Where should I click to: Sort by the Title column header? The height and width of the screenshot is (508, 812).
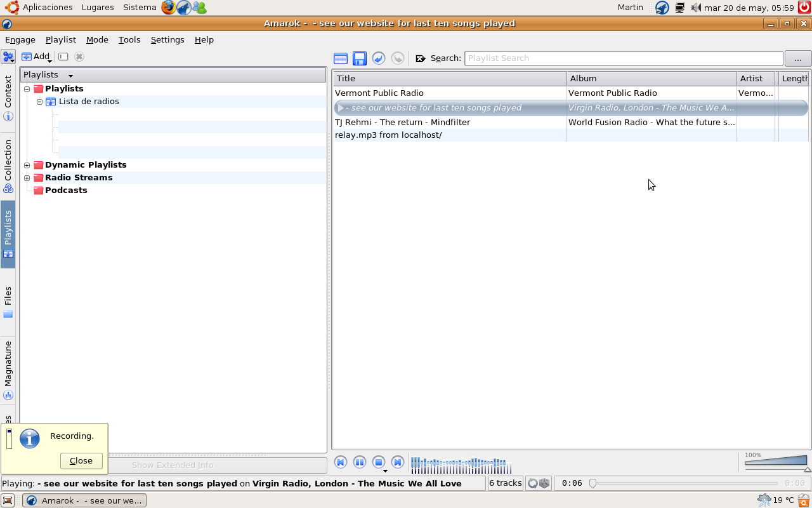coord(450,79)
